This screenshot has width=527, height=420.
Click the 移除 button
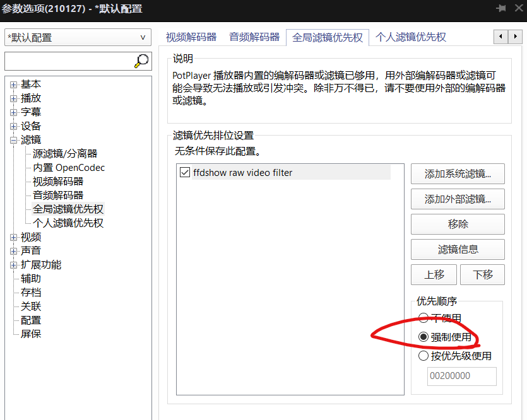pyautogui.click(x=458, y=224)
